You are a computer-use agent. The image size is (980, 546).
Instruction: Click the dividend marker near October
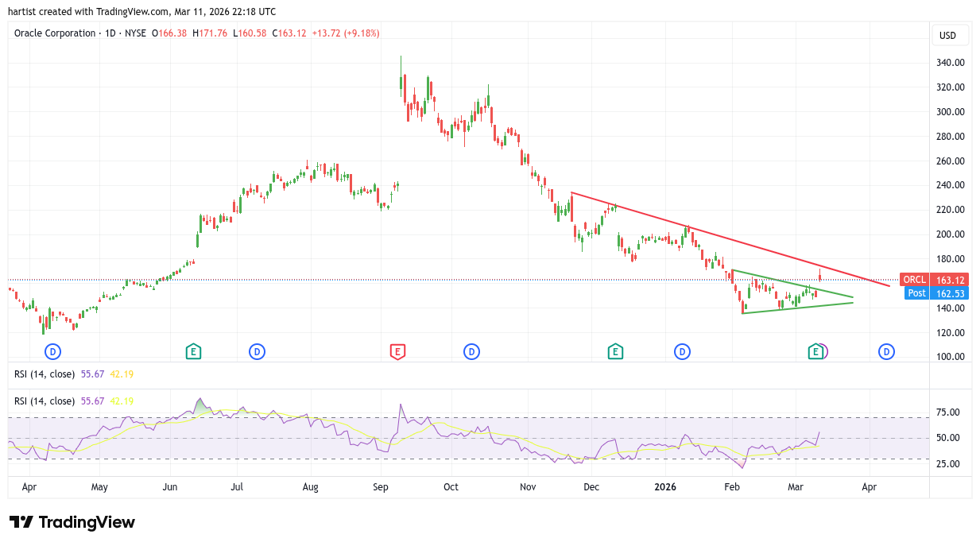(x=471, y=351)
